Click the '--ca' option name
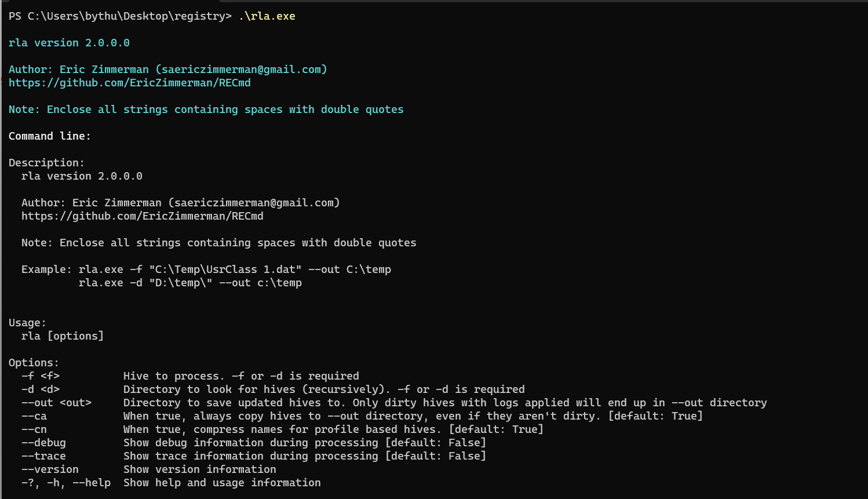868x499 pixels. tap(34, 416)
